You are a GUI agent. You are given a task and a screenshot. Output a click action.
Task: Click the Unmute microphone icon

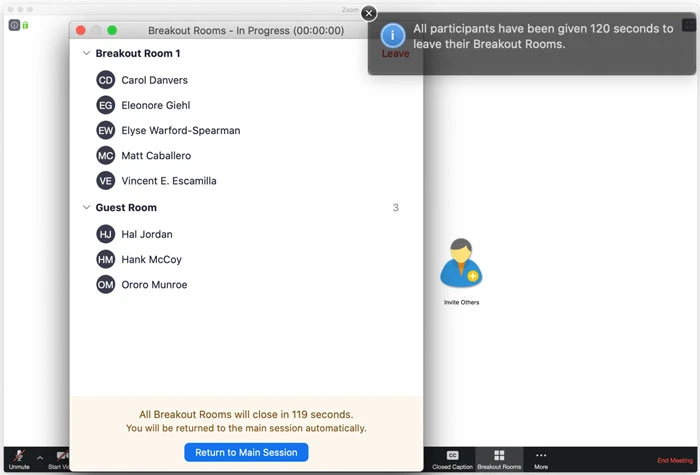click(x=18, y=455)
